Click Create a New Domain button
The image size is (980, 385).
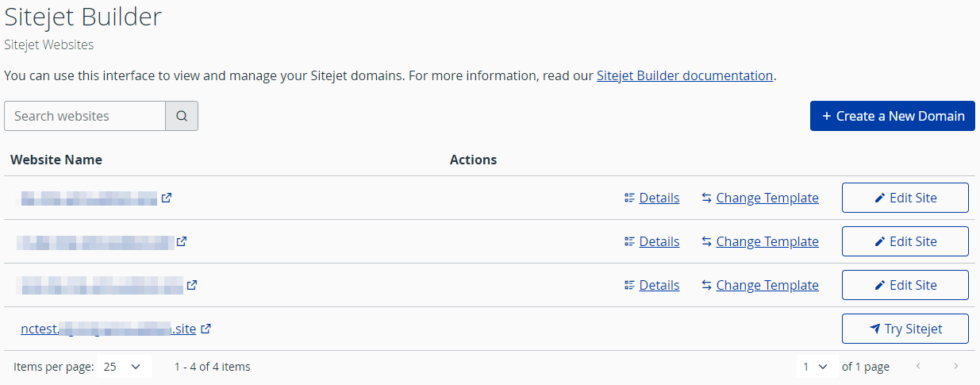tap(893, 116)
